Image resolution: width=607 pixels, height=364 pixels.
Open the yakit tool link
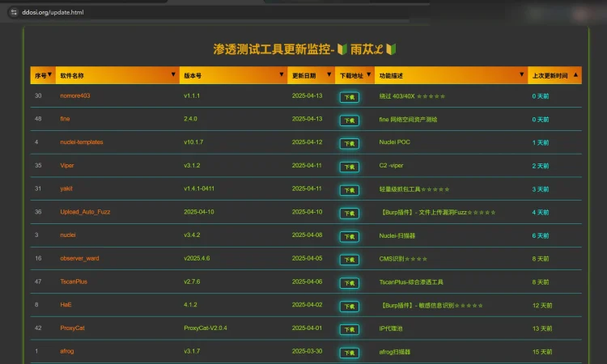(66, 188)
